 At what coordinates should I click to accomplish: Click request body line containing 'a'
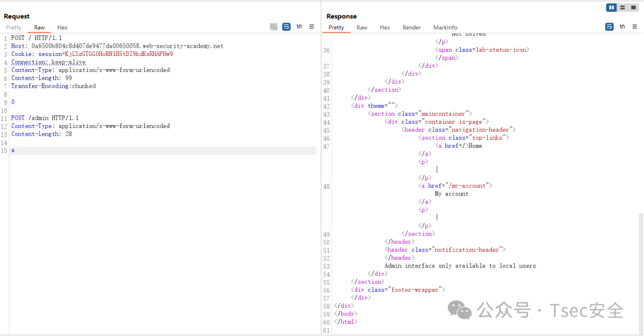(163, 151)
